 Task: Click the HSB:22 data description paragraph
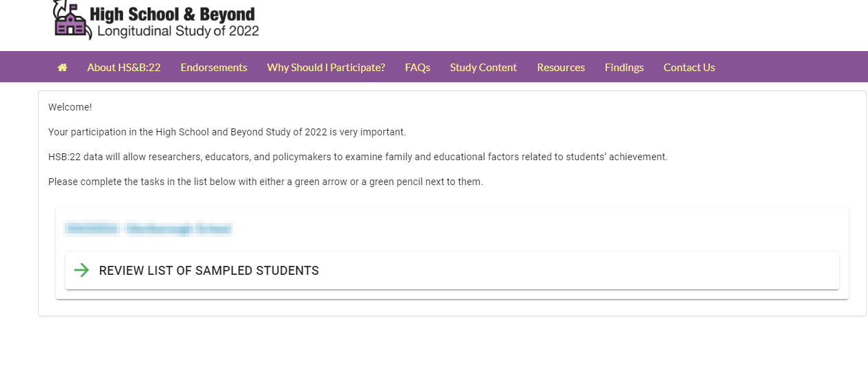[x=358, y=157]
